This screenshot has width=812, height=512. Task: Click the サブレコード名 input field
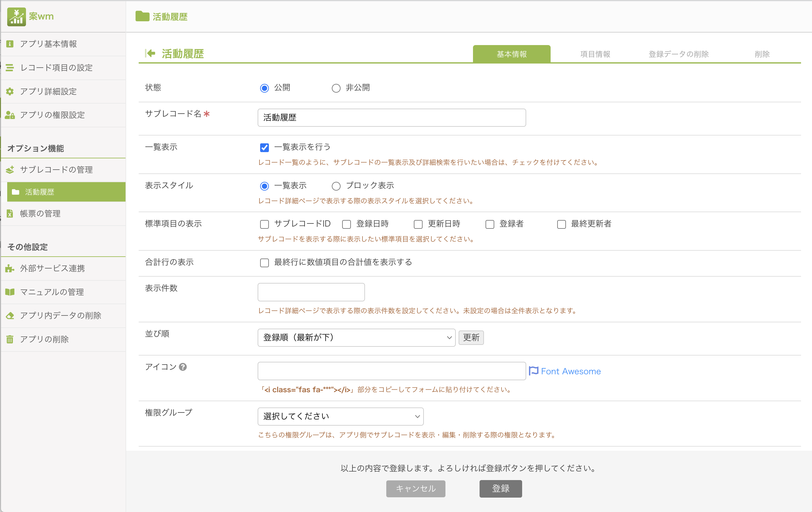pyautogui.click(x=392, y=118)
